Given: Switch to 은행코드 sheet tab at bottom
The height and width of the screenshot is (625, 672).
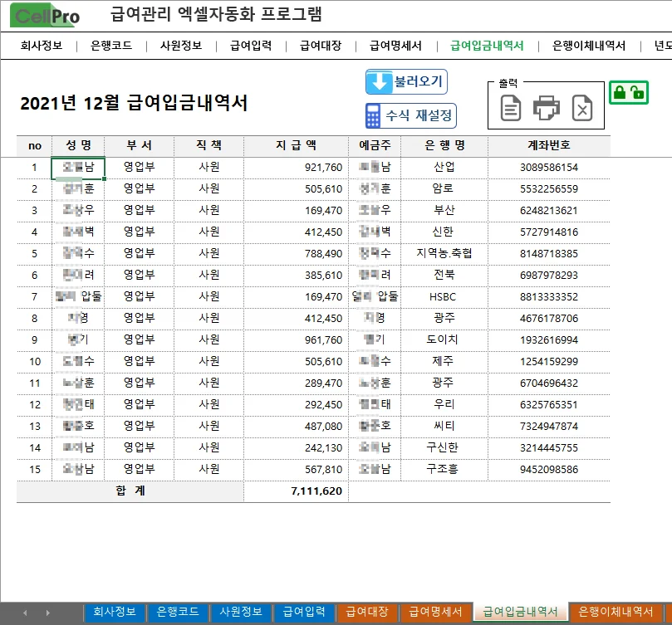Looking at the screenshot, I should [x=178, y=612].
